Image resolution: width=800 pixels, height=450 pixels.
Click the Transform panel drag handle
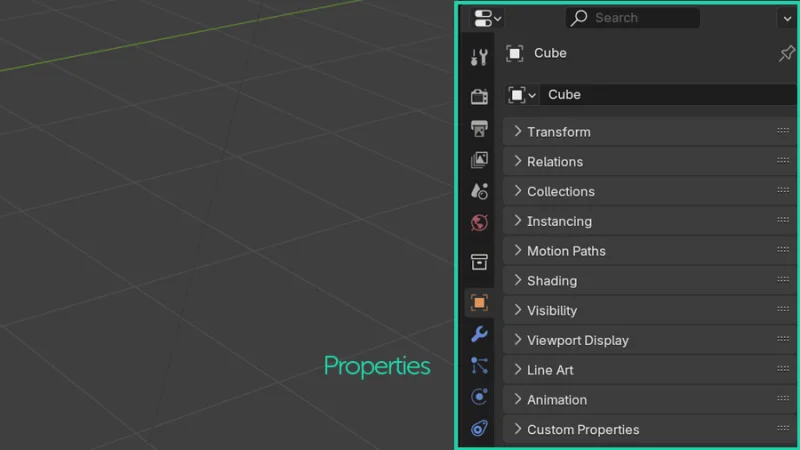pos(783,131)
